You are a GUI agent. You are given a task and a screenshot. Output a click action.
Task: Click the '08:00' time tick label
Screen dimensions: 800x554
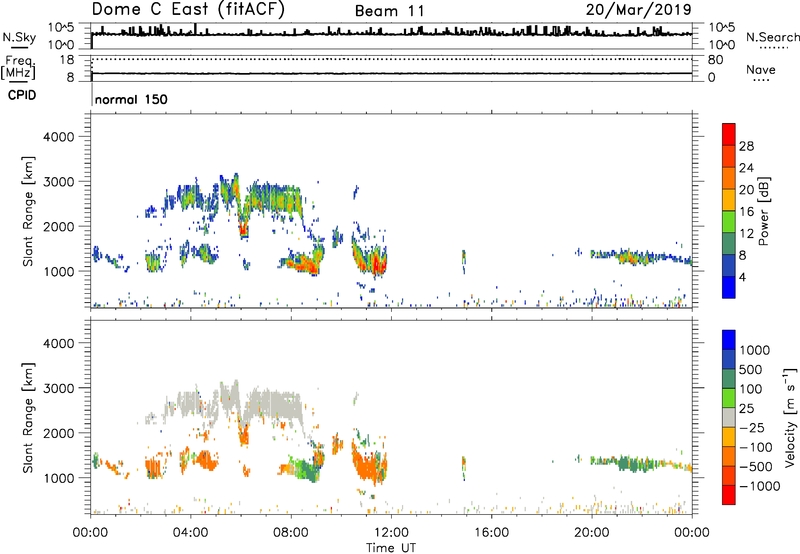pos(290,533)
